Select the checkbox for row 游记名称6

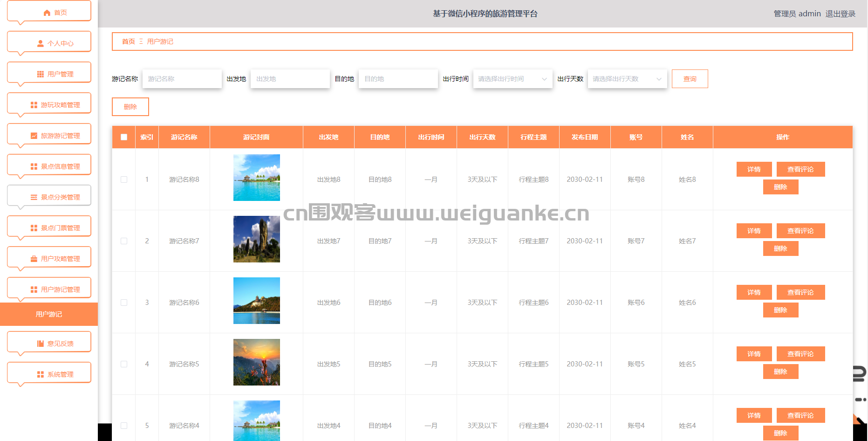click(x=124, y=303)
